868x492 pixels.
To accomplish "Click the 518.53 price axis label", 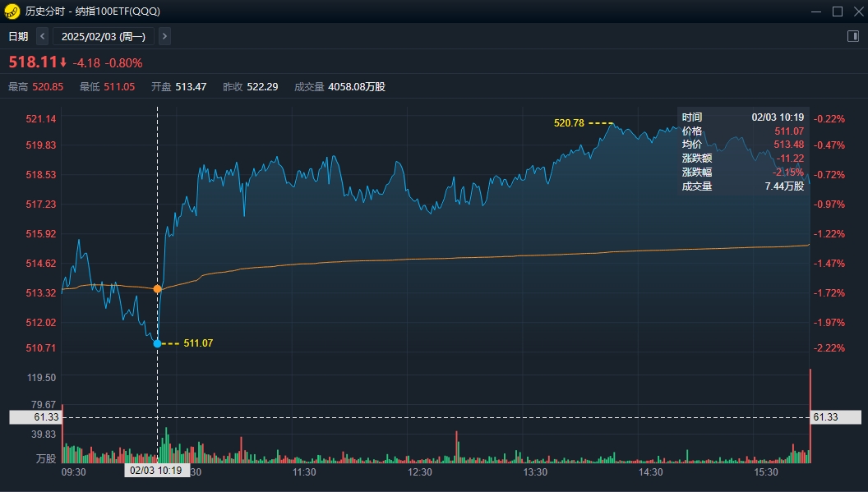I will (x=41, y=175).
